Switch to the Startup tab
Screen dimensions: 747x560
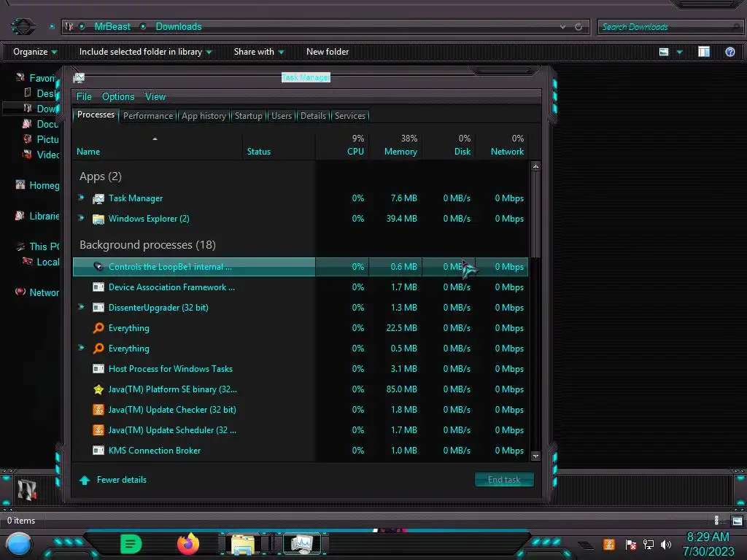248,116
